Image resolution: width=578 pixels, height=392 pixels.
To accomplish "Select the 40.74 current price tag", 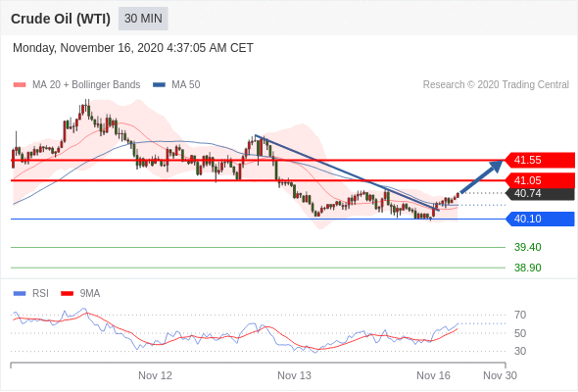I will pos(540,193).
